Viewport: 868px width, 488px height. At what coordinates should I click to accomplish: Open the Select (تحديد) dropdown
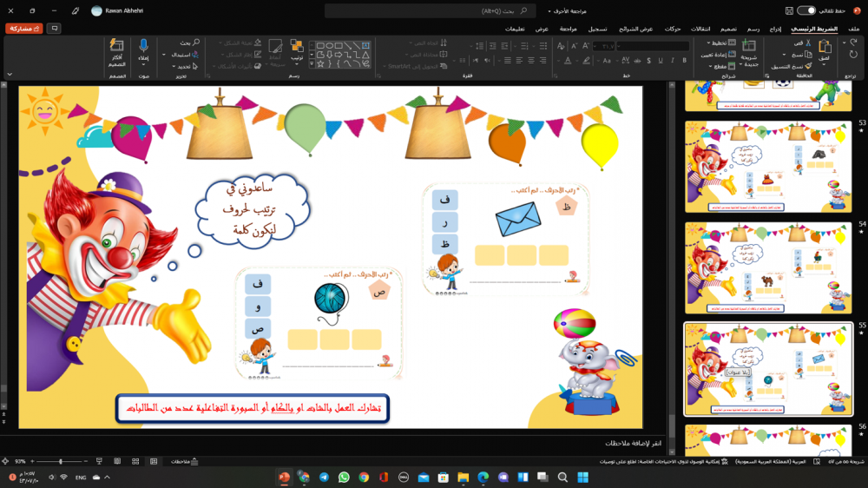point(185,67)
